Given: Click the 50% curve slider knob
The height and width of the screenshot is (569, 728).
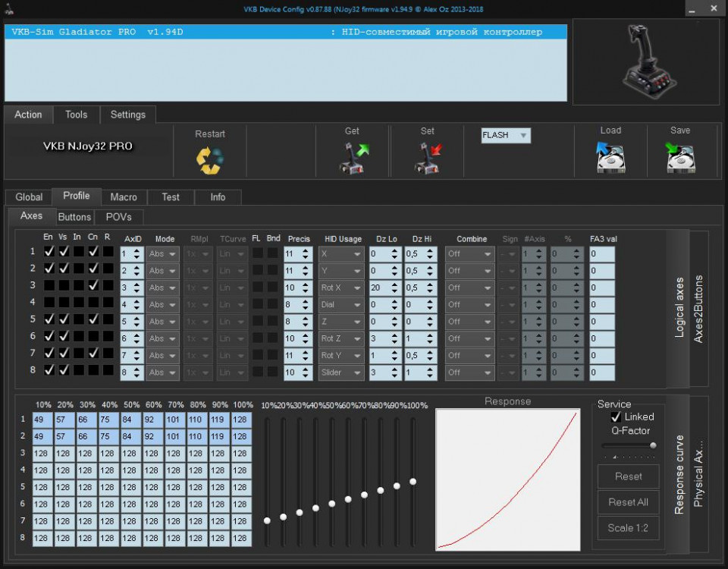Looking at the screenshot, I should (x=332, y=504).
